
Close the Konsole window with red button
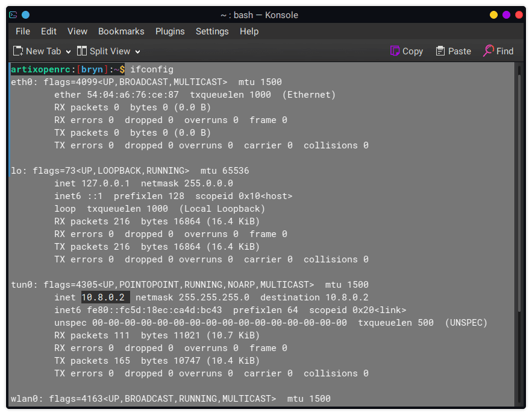[519, 15]
